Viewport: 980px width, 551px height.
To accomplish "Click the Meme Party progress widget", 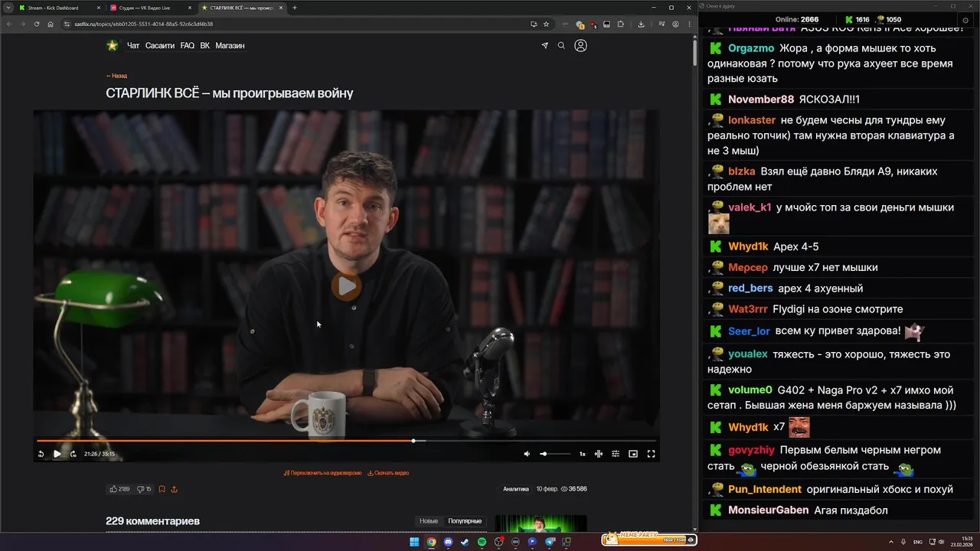I will 648,539.
